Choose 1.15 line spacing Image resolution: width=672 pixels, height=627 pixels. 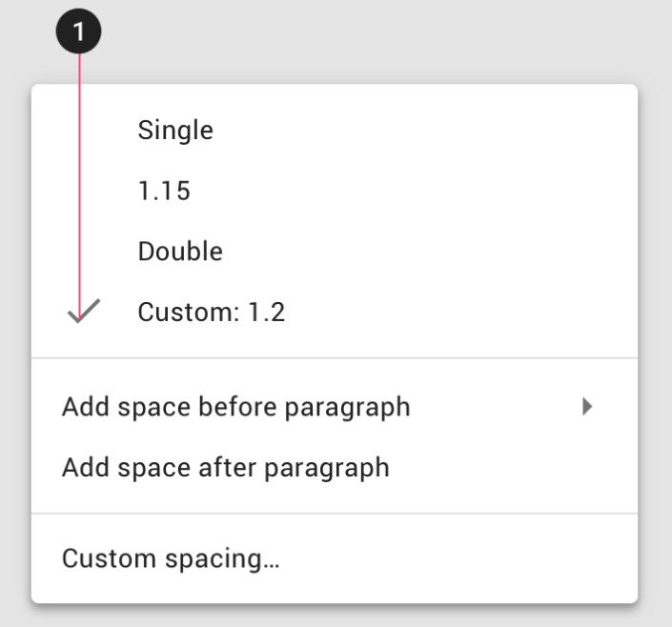pos(164,192)
